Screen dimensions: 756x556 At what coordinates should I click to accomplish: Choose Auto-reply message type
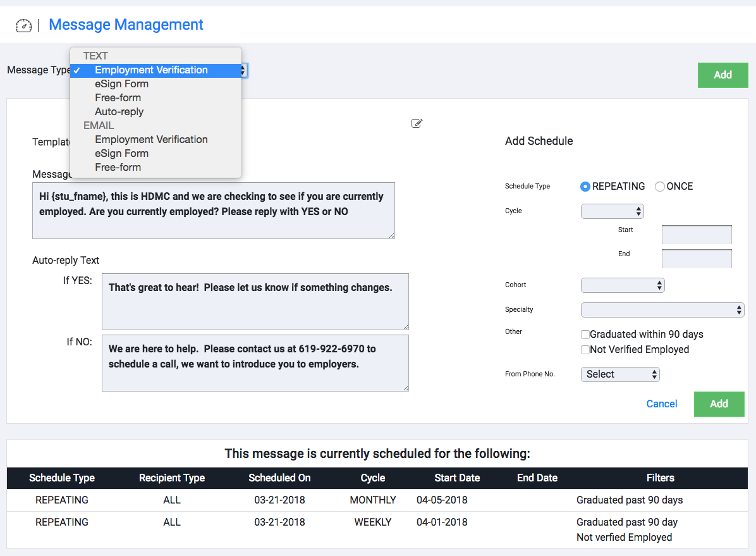155,111
